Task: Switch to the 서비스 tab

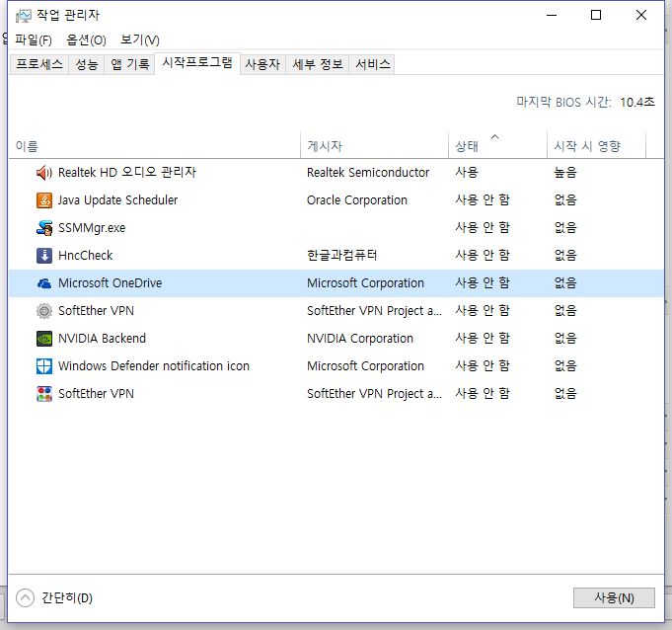Action: (372, 64)
